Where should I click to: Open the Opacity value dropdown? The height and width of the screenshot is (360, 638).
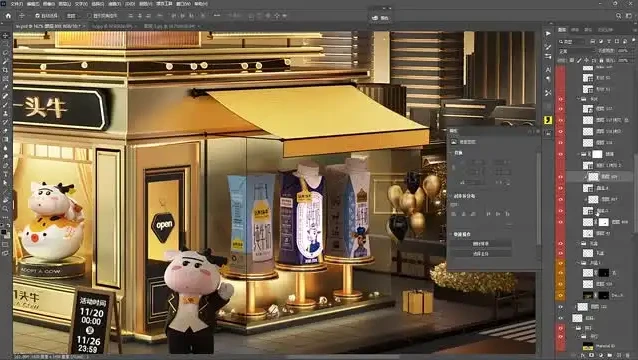(x=624, y=51)
